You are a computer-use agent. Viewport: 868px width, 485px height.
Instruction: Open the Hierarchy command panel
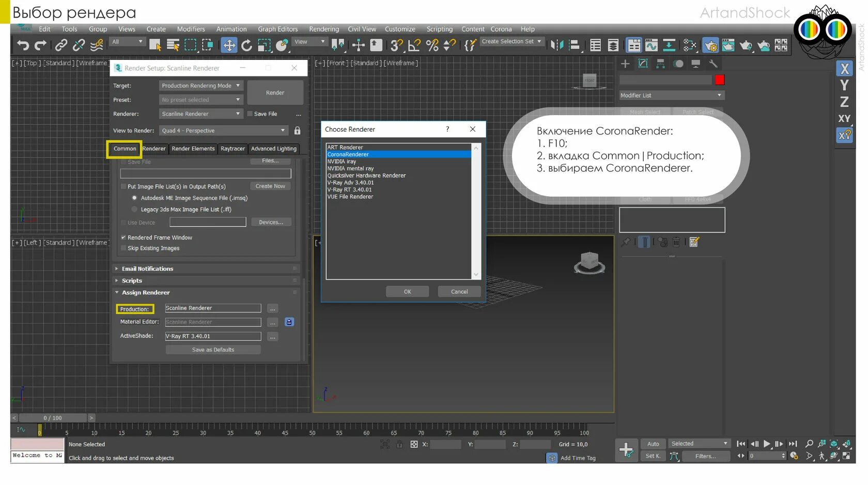660,64
